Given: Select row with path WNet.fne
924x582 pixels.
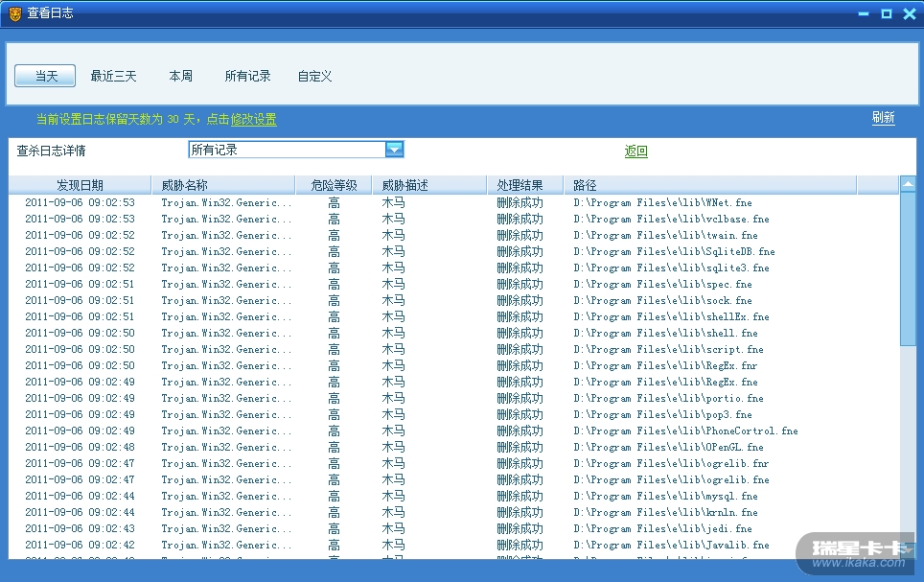Looking at the screenshot, I should (453, 203).
